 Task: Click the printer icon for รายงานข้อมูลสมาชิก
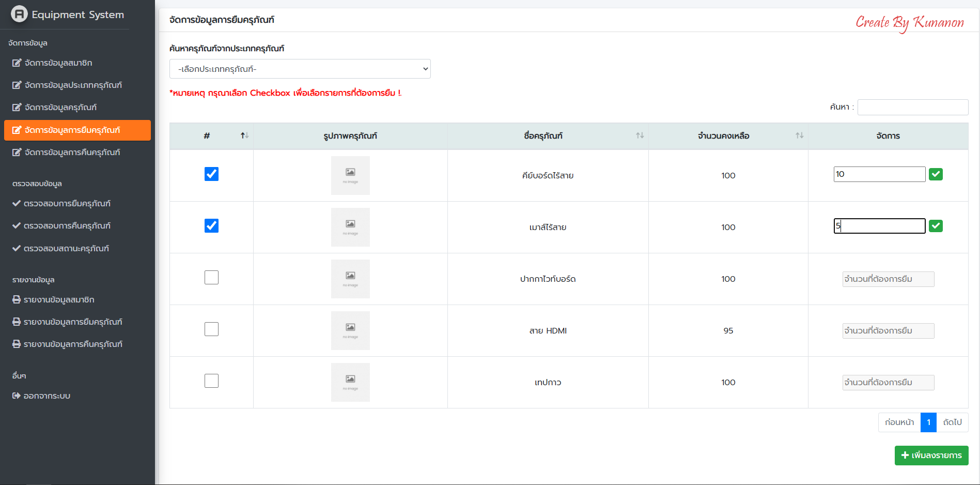(x=17, y=300)
